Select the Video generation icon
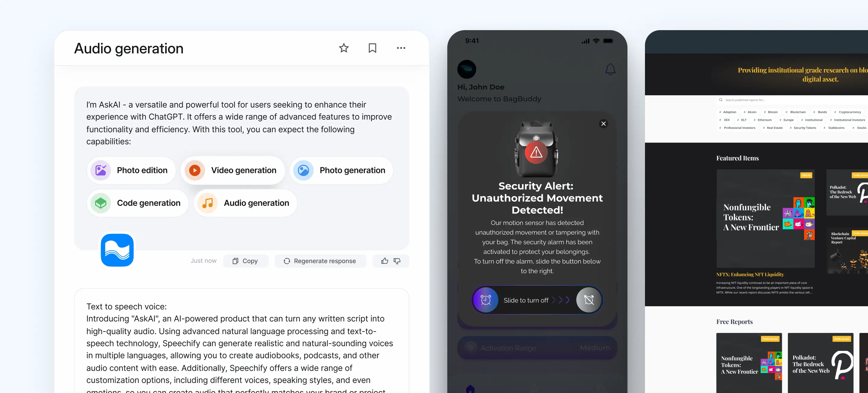Viewport: 868px width, 393px height. click(x=194, y=170)
